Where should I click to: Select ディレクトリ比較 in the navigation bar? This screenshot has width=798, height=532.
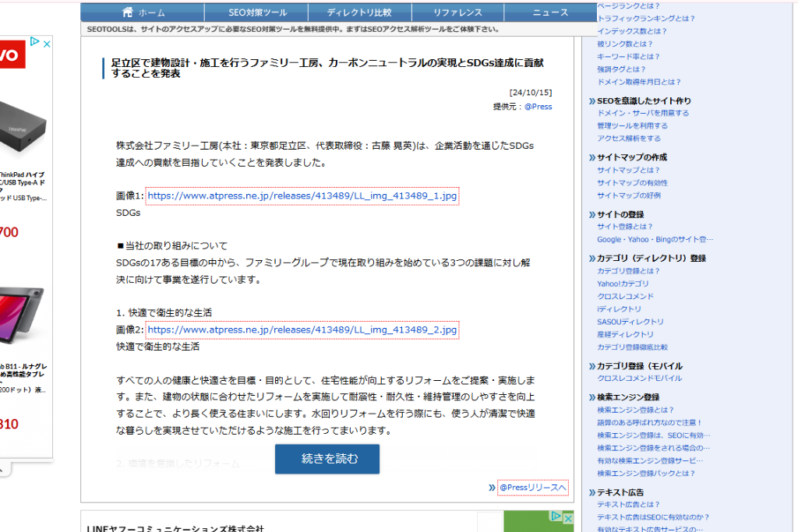[359, 12]
